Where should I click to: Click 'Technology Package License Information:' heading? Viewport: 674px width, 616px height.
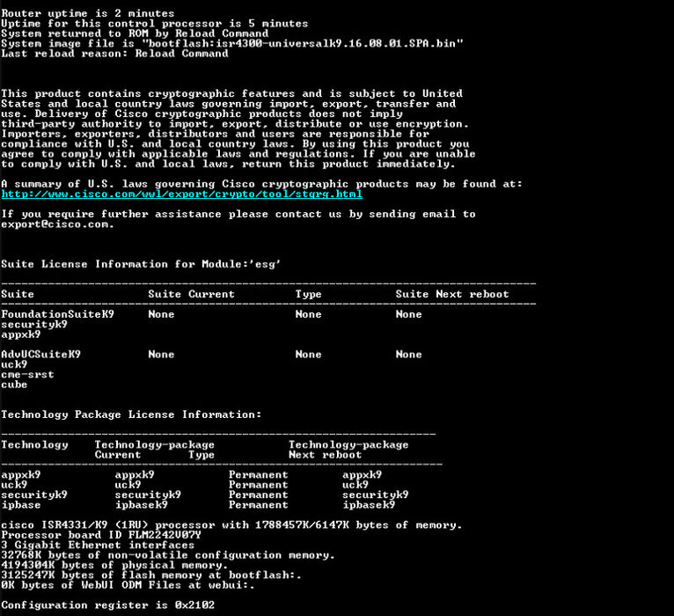point(131,414)
